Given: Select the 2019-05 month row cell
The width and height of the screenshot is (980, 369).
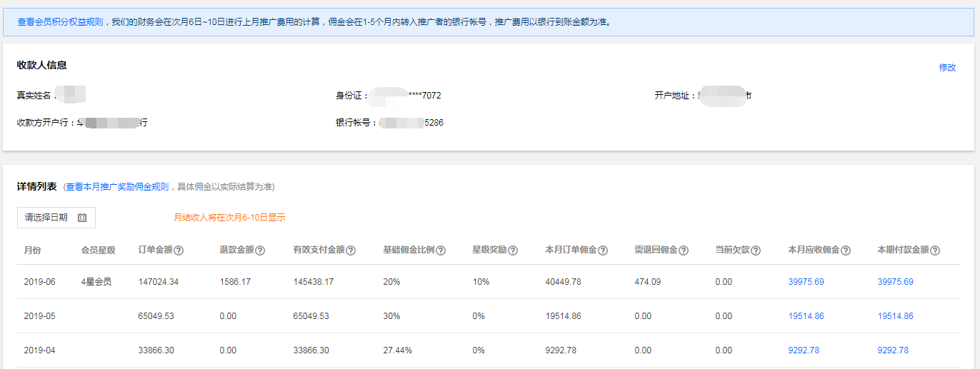Looking at the screenshot, I should [x=39, y=316].
